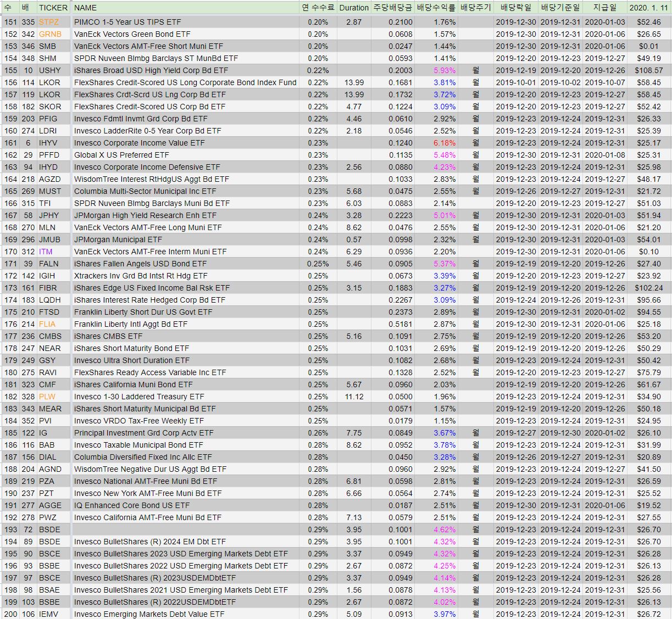Click the NEAR ticker cell
The width and height of the screenshot is (672, 619).
(x=53, y=348)
